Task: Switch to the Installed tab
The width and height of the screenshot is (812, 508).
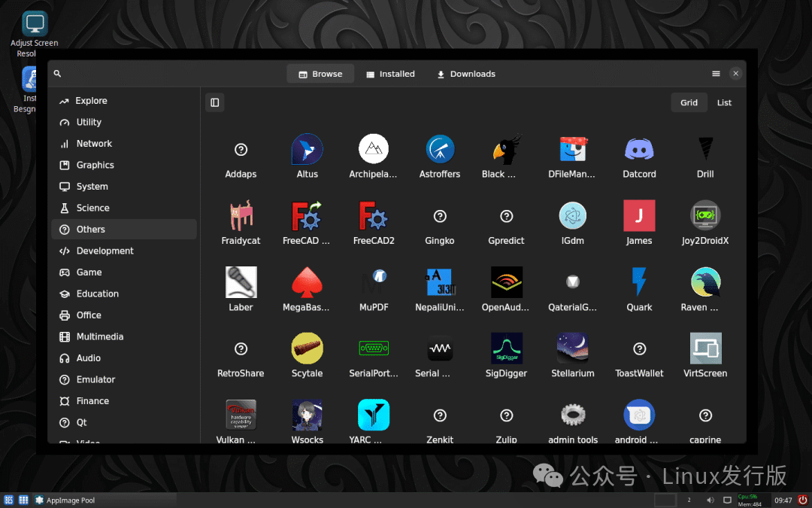Action: [x=390, y=74]
